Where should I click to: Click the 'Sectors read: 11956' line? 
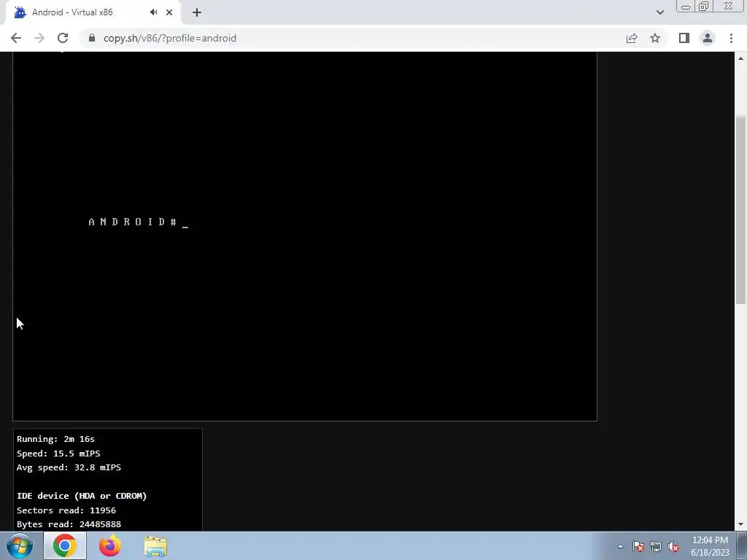66,510
